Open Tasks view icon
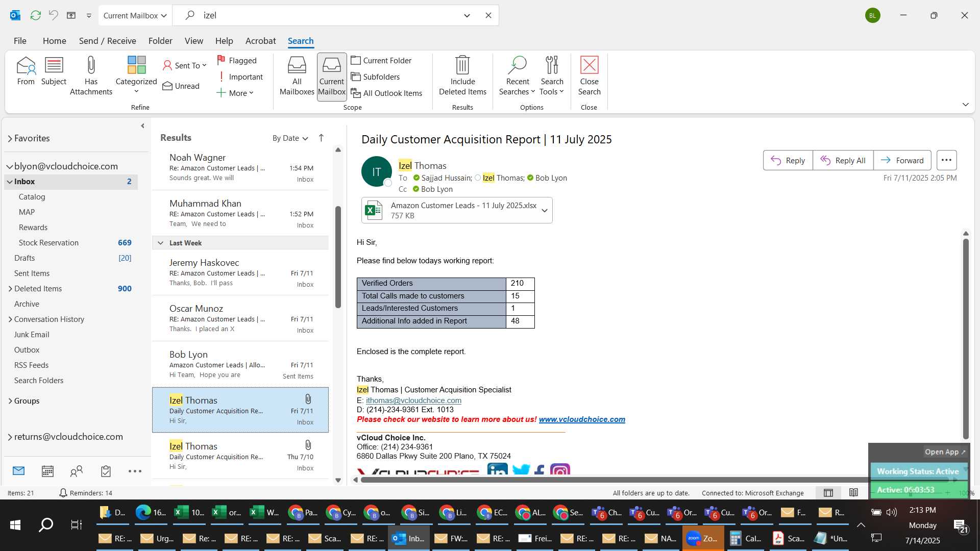This screenshot has width=980, height=551. click(x=106, y=471)
